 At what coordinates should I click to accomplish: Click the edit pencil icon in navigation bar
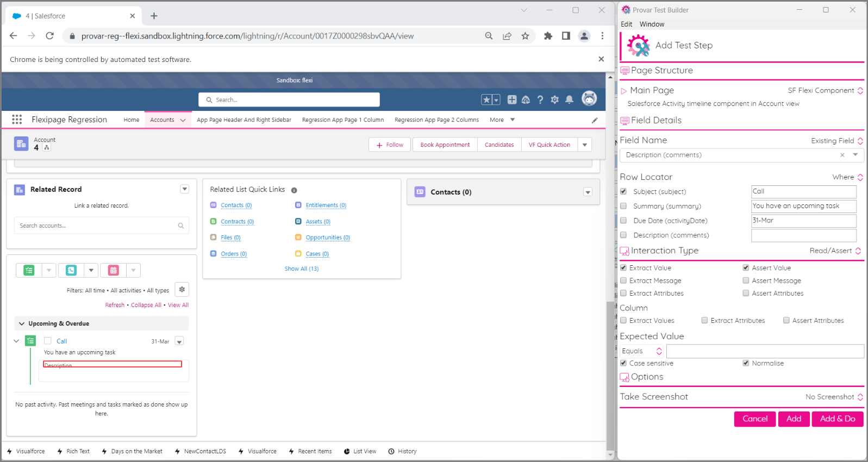point(595,120)
